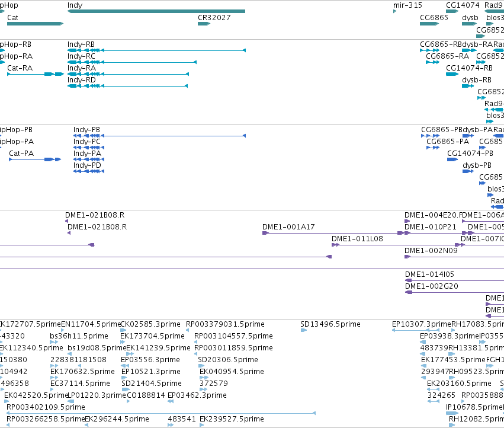Select the SD20306.5prime EST label
Image resolution: width=504 pixels, height=428 pixels.
coord(228,360)
